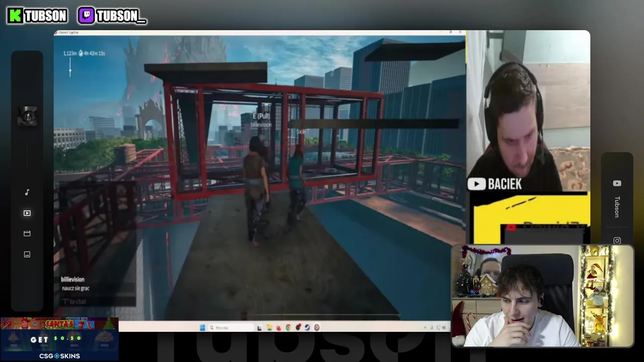Screen dimensions: 644x362
Task: Open the image gallery icon in left sidebar
Action: tap(27, 254)
